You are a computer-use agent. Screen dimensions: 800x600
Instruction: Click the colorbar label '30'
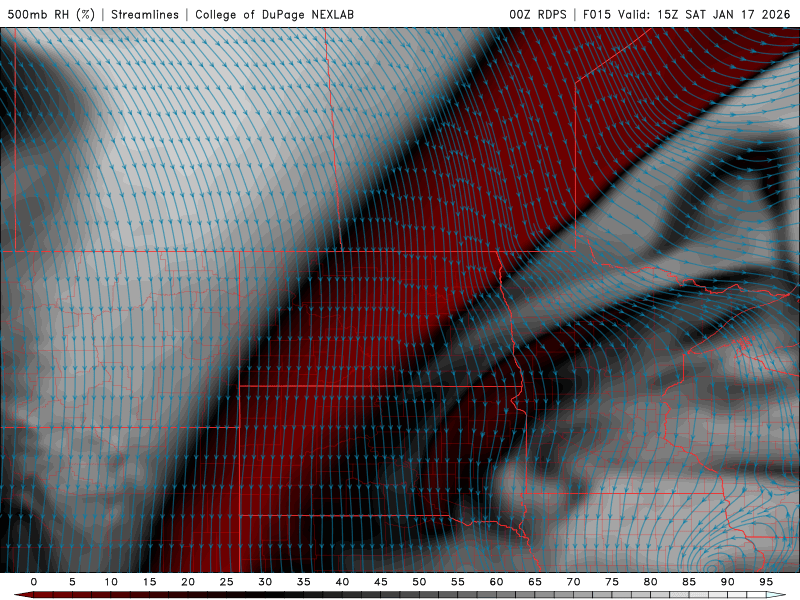(265, 582)
